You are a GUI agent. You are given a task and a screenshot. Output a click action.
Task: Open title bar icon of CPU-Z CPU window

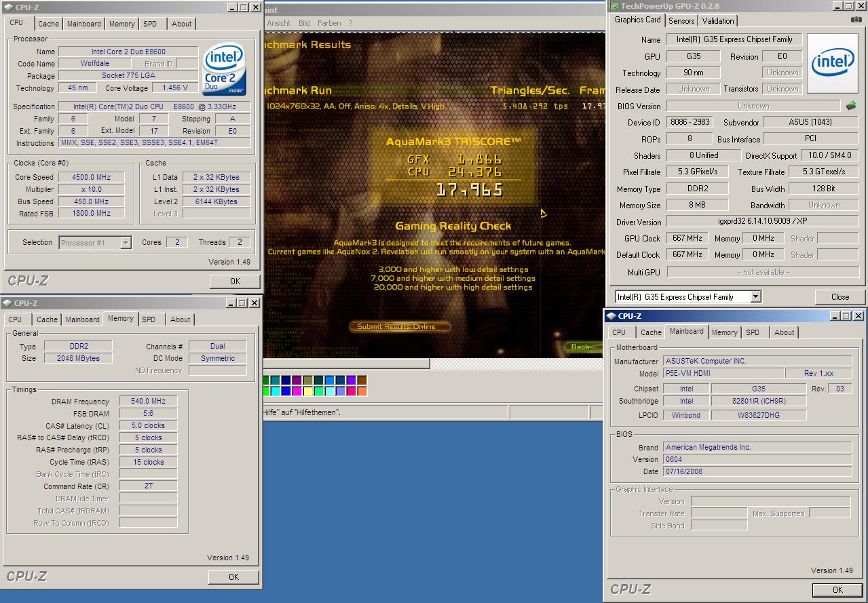pos(7,7)
